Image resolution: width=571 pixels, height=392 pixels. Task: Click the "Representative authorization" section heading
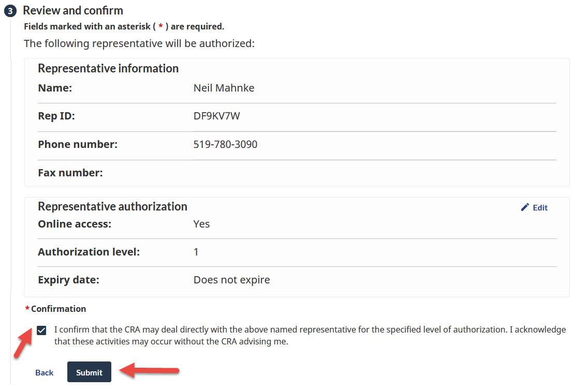click(x=112, y=206)
